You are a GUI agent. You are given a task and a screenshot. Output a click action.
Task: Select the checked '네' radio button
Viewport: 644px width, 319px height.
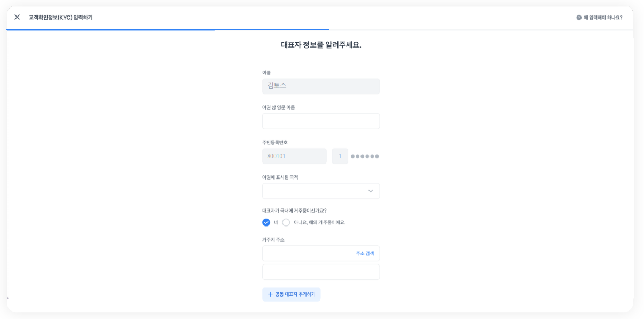[266, 222]
